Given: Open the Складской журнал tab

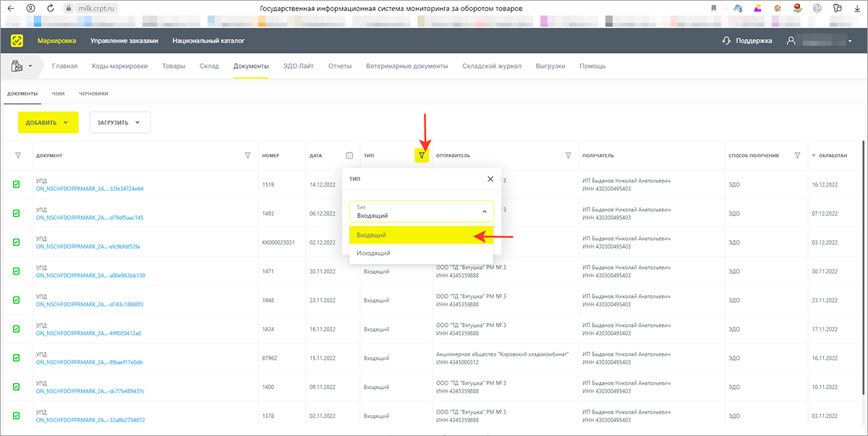Looking at the screenshot, I should click(x=492, y=67).
